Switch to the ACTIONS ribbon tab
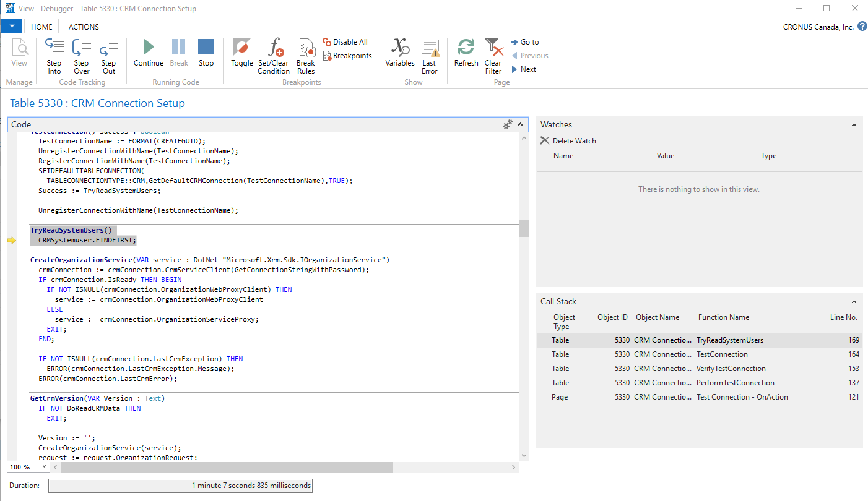Image resolution: width=868 pixels, height=501 pixels. point(84,27)
